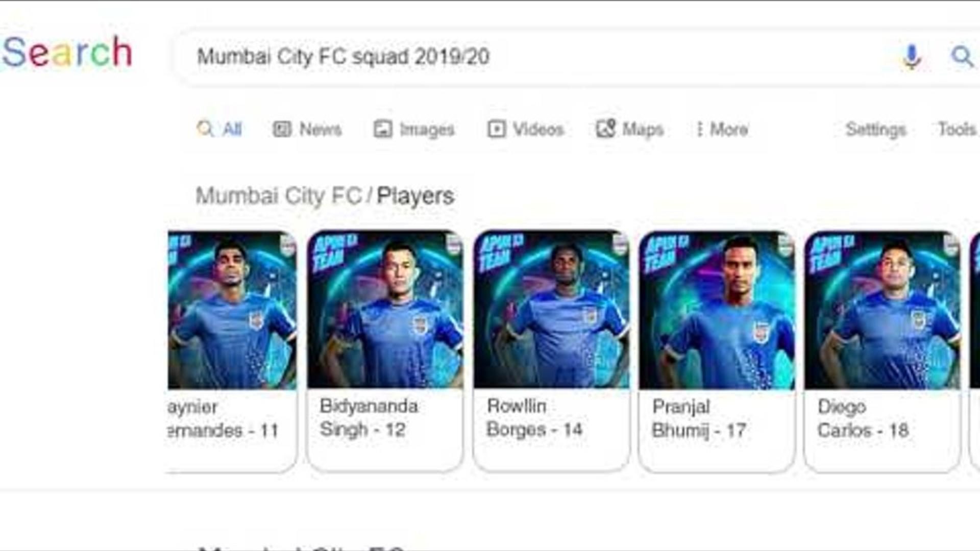Open the Videos search tab
Viewport: 980px width, 551px height.
tap(526, 129)
